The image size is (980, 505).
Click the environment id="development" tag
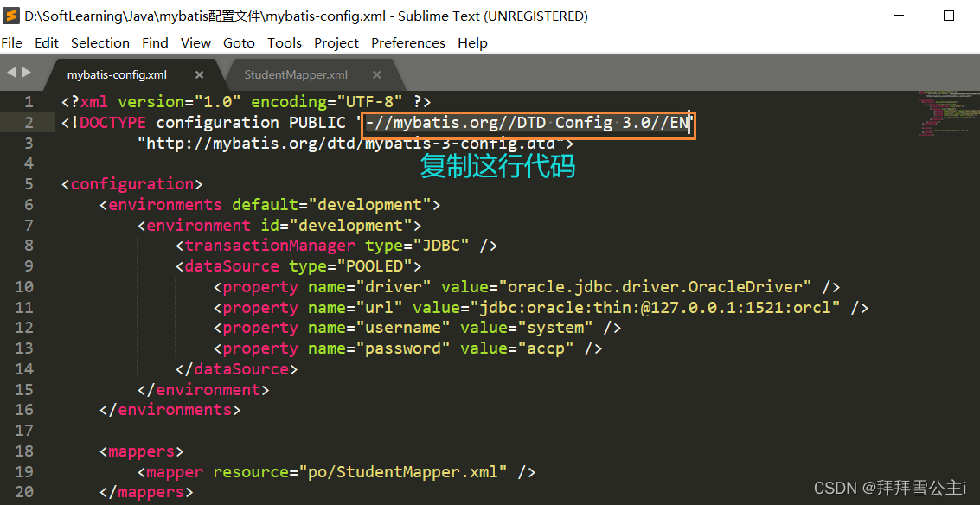coord(279,225)
